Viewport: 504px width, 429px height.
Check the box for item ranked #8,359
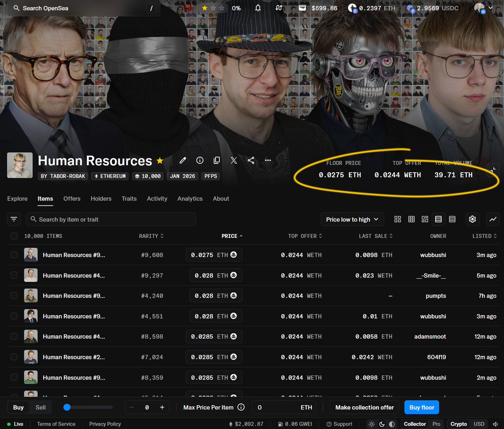(x=14, y=377)
